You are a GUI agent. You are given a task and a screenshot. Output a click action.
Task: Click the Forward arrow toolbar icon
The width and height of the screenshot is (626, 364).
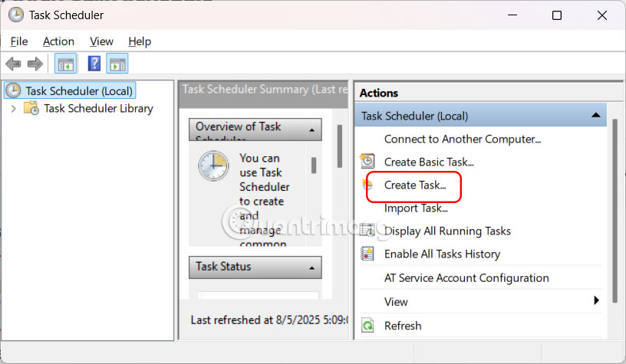[35, 64]
